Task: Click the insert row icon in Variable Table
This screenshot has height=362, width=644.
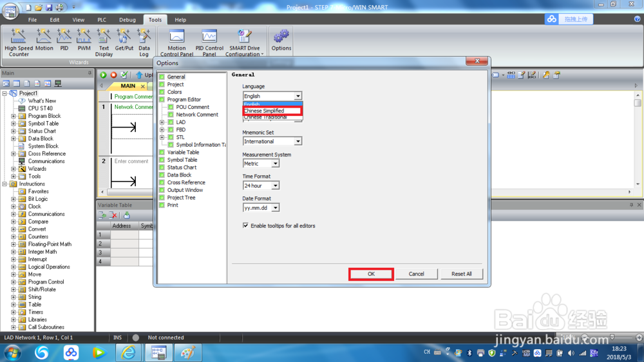Action: coord(102,215)
